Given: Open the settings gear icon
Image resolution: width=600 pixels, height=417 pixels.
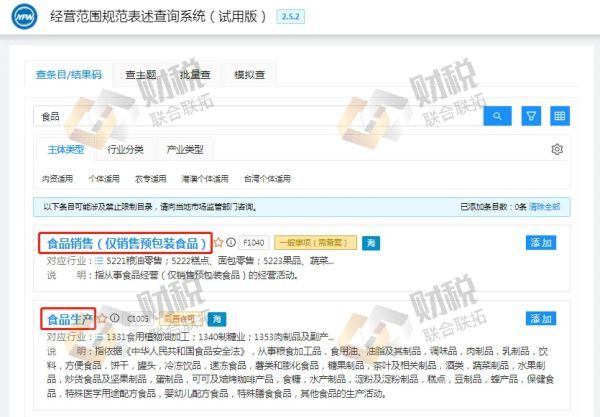Looking at the screenshot, I should tap(557, 149).
